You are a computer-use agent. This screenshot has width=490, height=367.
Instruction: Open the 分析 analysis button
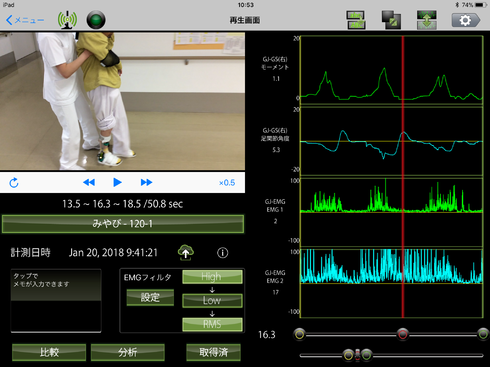point(128,352)
